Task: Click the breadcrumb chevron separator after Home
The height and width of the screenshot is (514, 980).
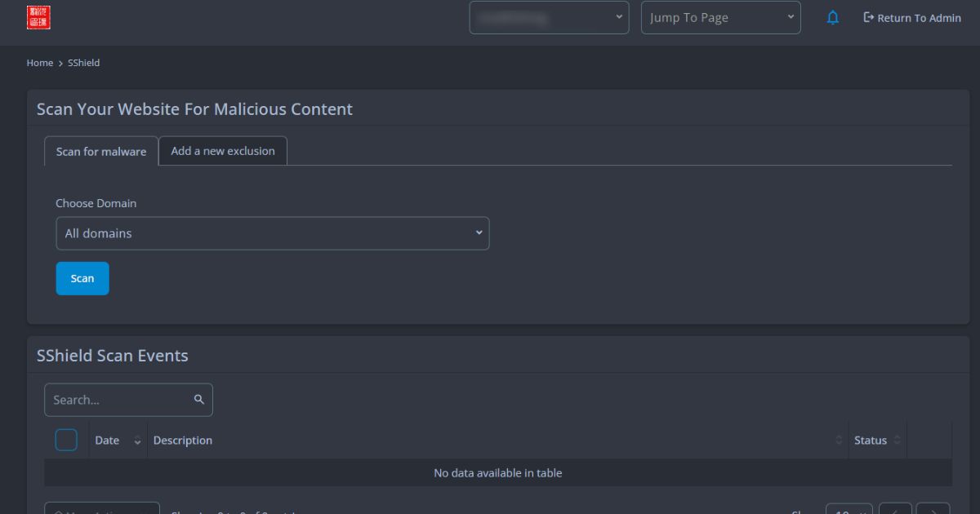Action: [x=60, y=63]
